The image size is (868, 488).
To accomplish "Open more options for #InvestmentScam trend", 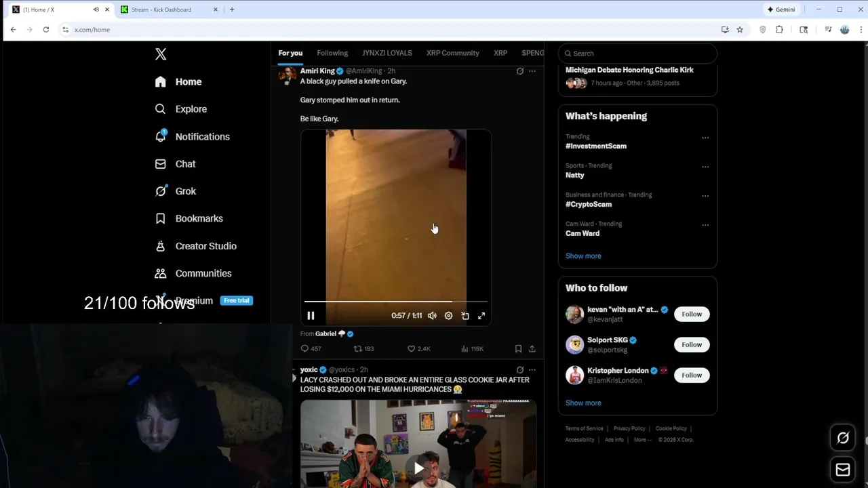I will (x=705, y=138).
